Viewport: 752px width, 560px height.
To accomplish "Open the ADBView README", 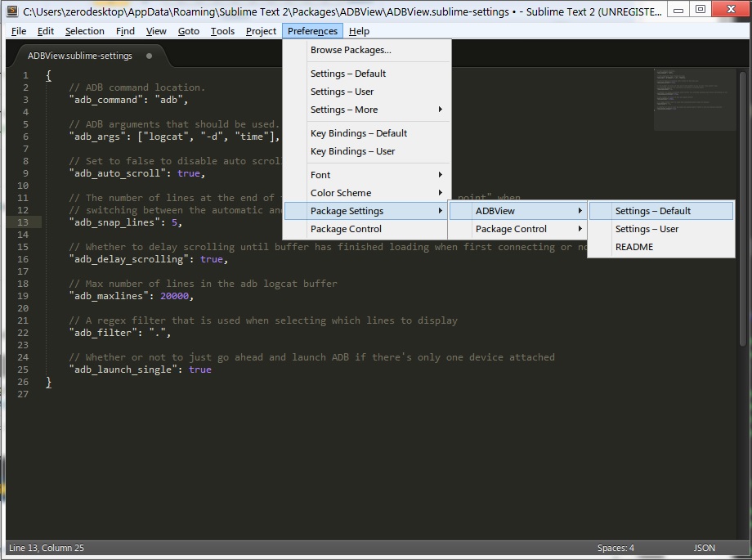I will point(661,247).
